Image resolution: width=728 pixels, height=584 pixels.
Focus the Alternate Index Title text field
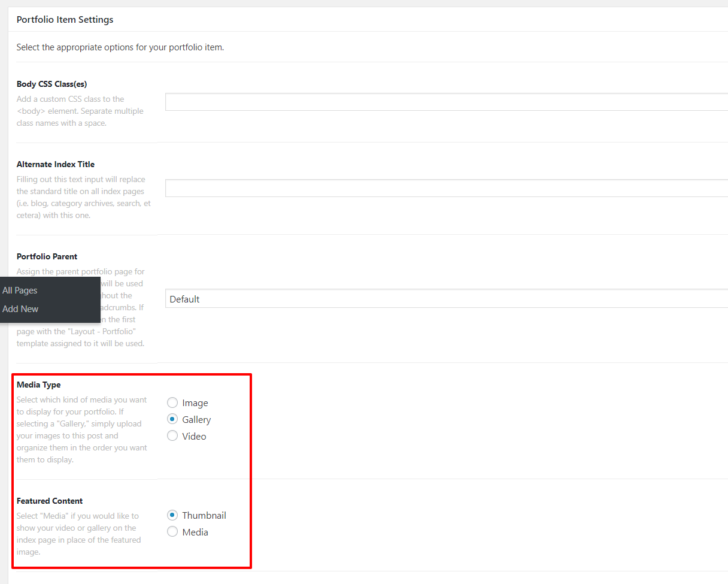pyautogui.click(x=447, y=188)
